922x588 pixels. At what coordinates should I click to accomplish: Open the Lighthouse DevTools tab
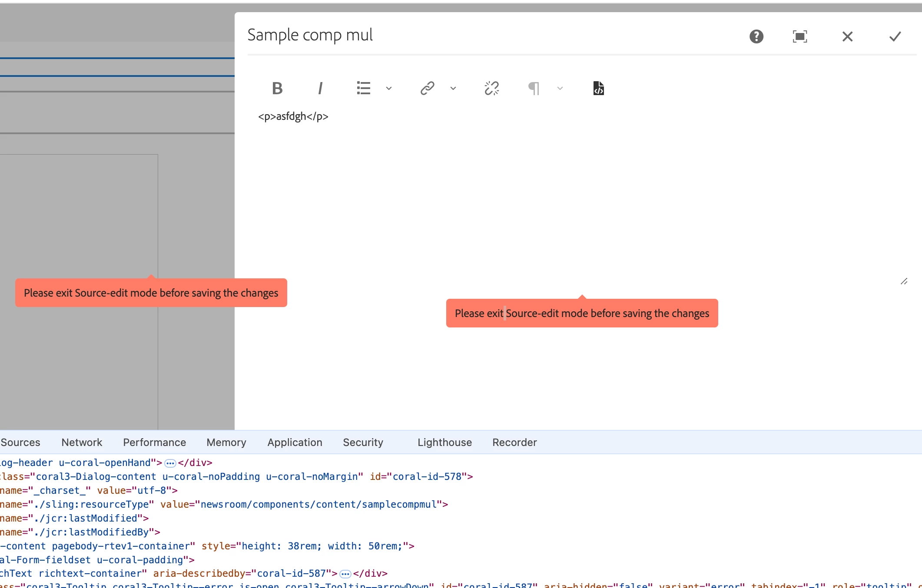pyautogui.click(x=444, y=442)
